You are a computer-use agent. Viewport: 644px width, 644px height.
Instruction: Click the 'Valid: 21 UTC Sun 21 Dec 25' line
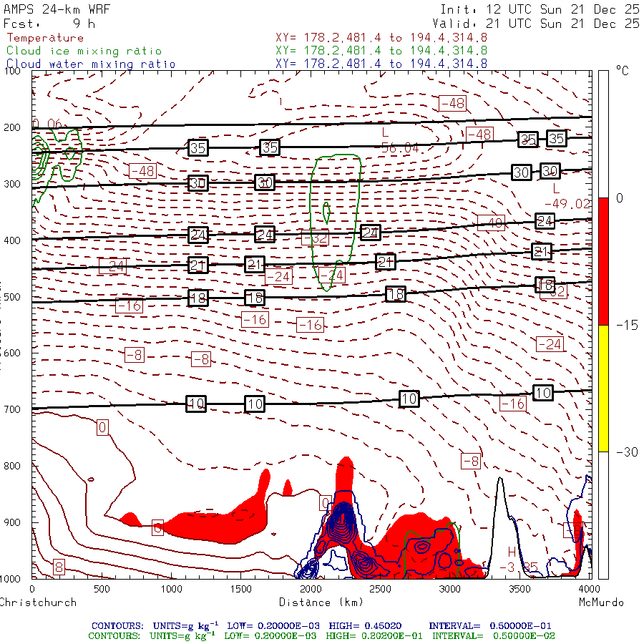pos(536,24)
